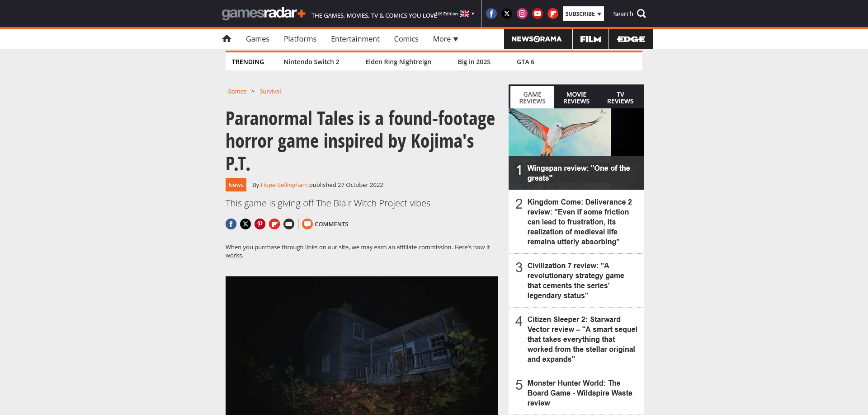This screenshot has width=868, height=415.
Task: Share article on Pinterest
Action: pyautogui.click(x=260, y=224)
